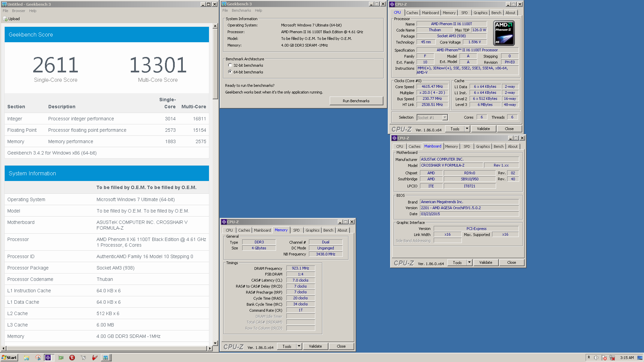This screenshot has height=362, width=644.
Task: Select 32-bit benchmarks option
Action: [230, 65]
